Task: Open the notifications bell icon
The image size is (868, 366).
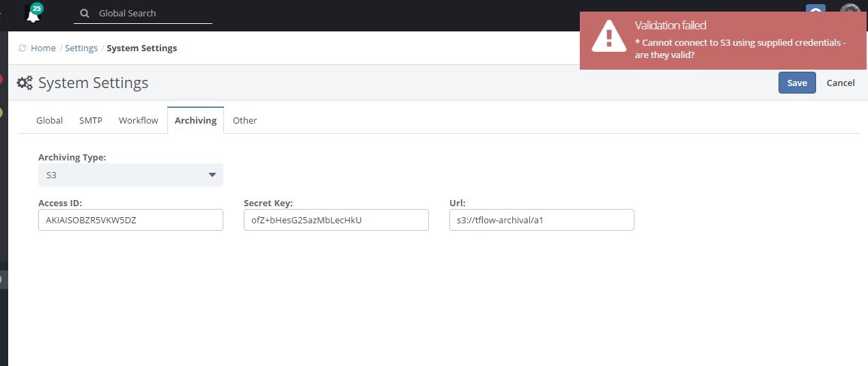Action: click(32, 16)
